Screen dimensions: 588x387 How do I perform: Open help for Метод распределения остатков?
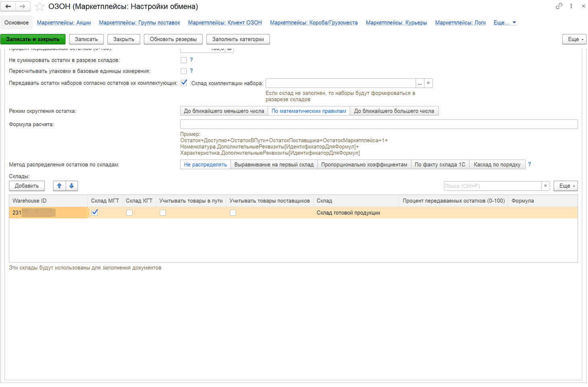pos(529,164)
